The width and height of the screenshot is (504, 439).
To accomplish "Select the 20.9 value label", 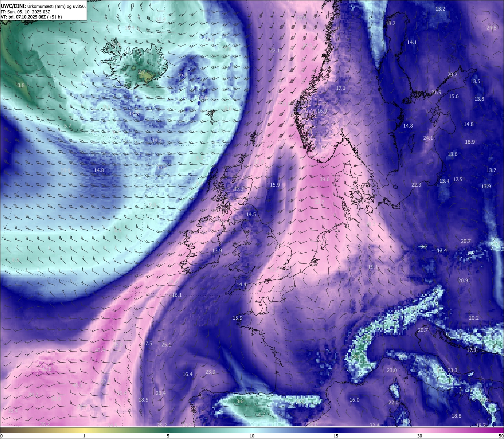I will tap(463, 280).
